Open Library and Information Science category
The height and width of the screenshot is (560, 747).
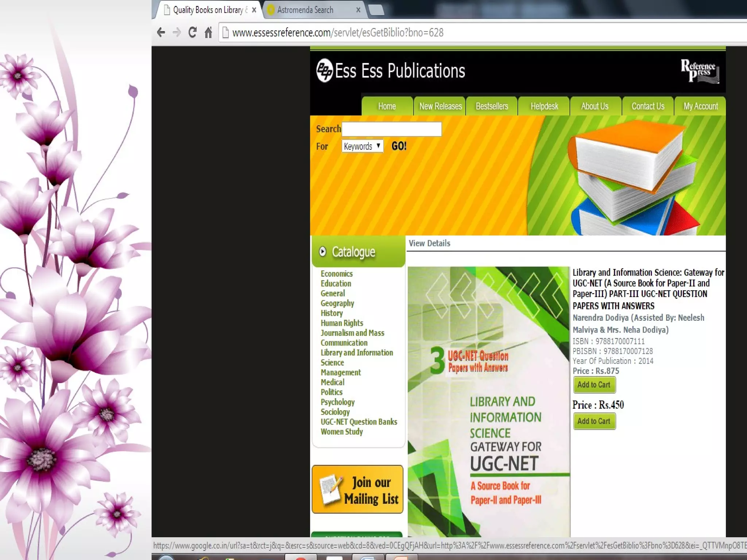[356, 357]
